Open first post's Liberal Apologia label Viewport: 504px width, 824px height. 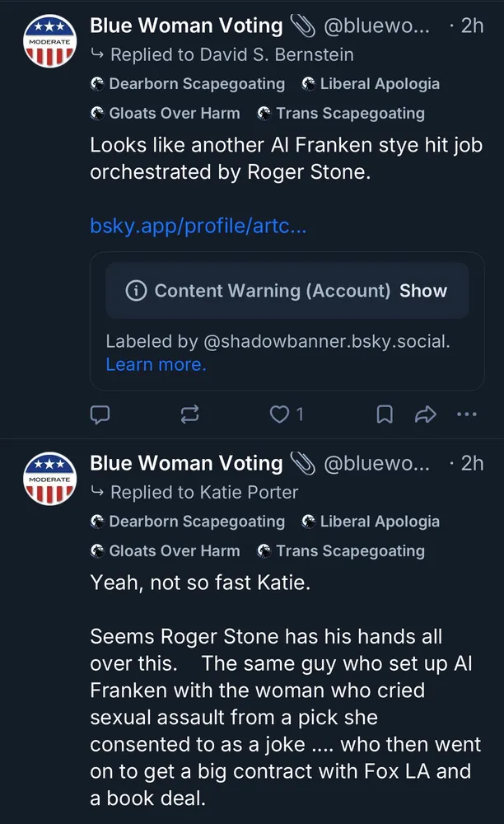point(371,84)
